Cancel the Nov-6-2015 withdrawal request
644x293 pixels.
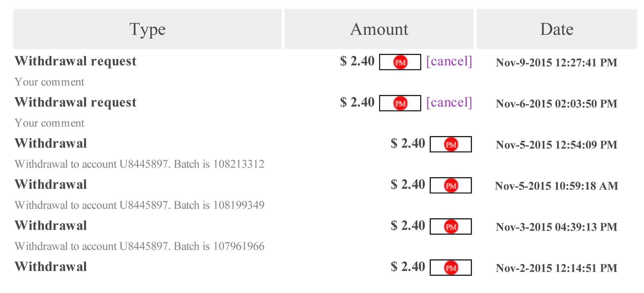pos(449,103)
